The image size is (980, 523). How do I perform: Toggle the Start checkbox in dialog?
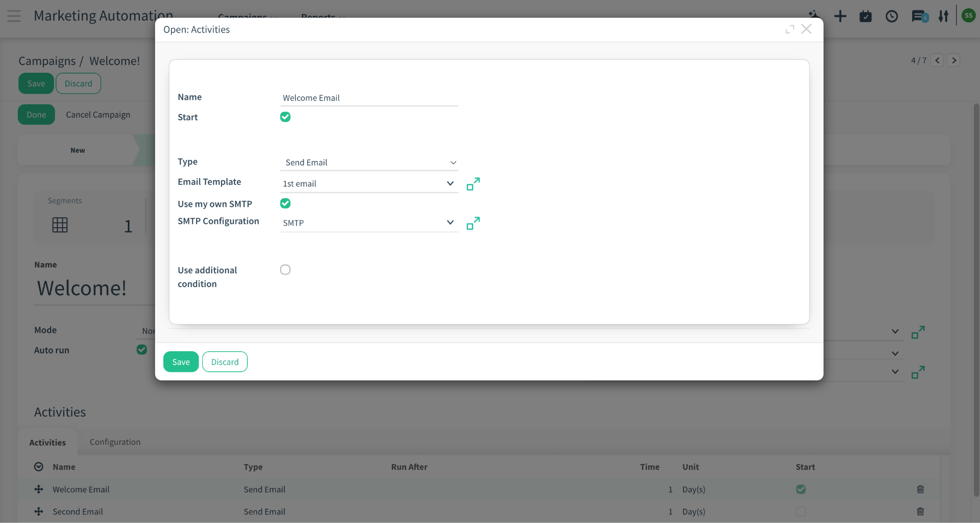click(x=285, y=117)
